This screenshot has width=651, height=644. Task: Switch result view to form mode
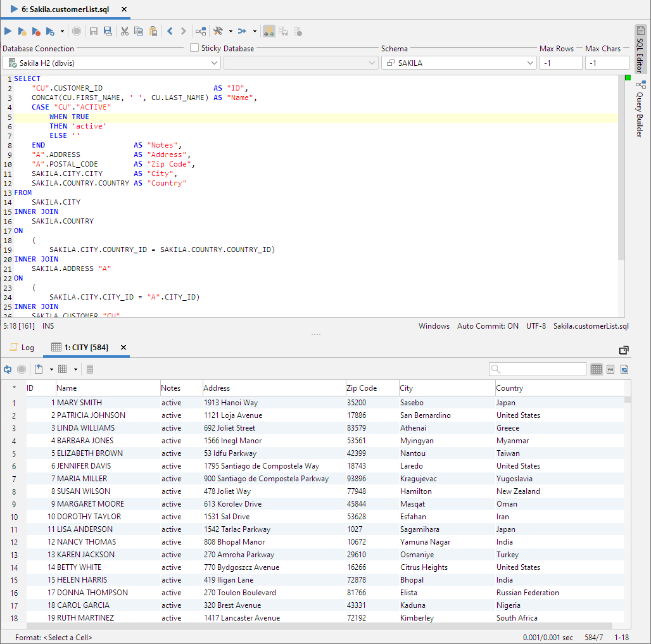610,369
